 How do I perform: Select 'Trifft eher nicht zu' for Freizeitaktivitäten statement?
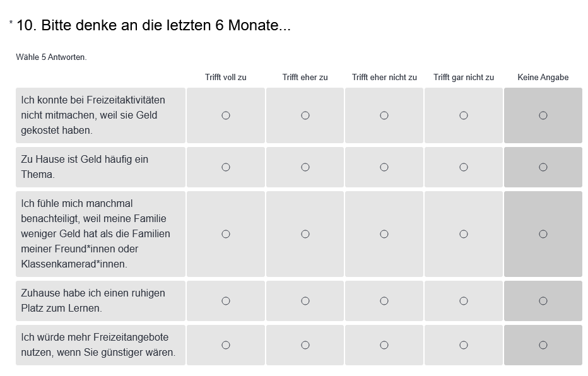(384, 115)
